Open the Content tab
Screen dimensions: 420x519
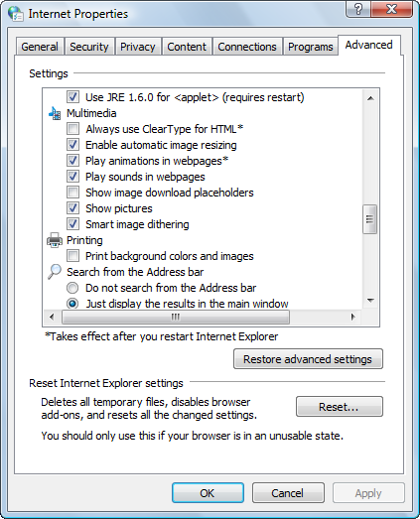coord(187,47)
